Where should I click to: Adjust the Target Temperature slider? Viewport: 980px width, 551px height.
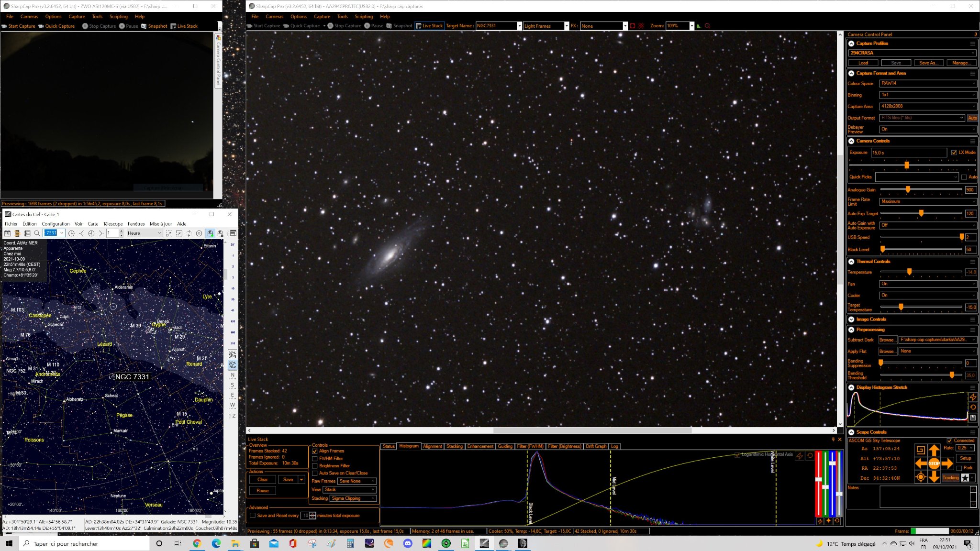pos(901,307)
